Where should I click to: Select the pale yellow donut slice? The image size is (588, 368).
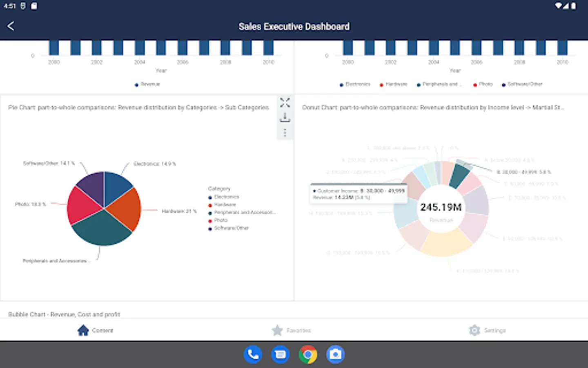pyautogui.click(x=446, y=244)
